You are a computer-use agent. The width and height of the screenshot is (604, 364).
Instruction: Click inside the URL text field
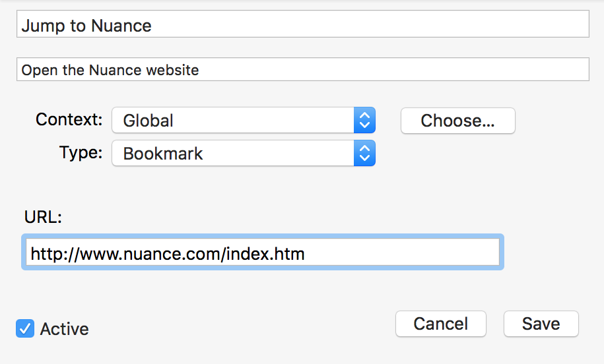[x=263, y=252]
